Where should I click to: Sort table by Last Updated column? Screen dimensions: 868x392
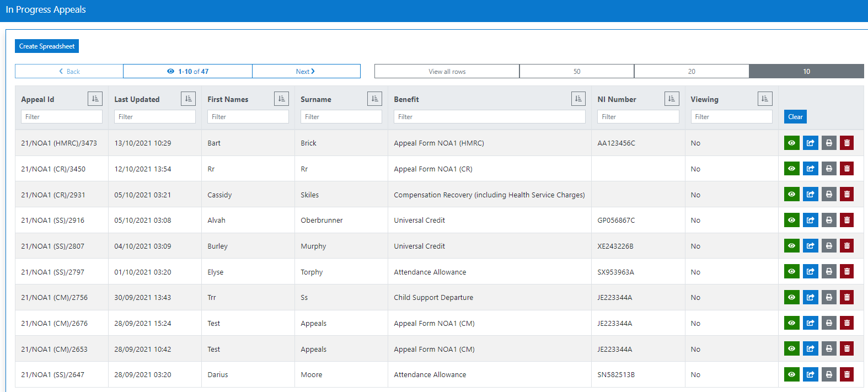pos(188,99)
